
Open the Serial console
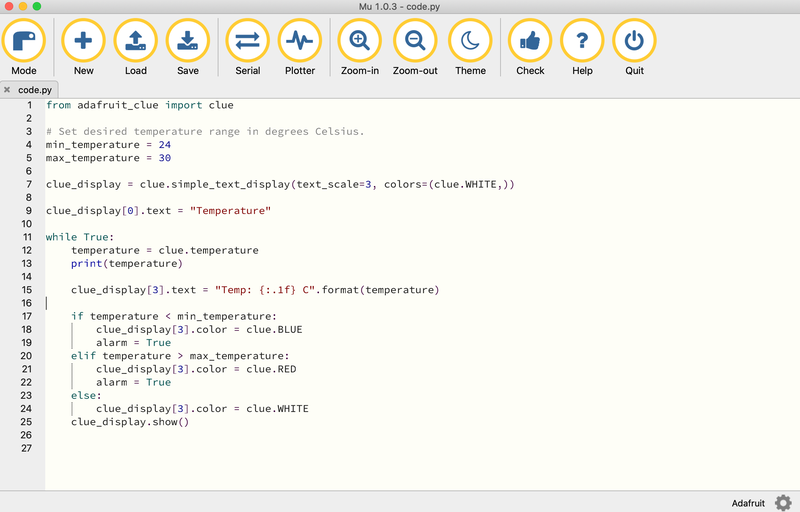click(247, 41)
